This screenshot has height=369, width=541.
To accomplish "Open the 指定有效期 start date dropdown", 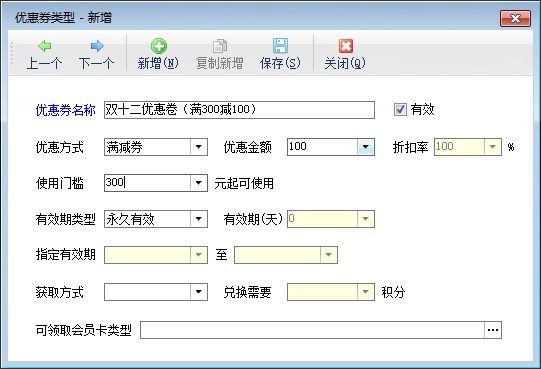I will point(198,255).
